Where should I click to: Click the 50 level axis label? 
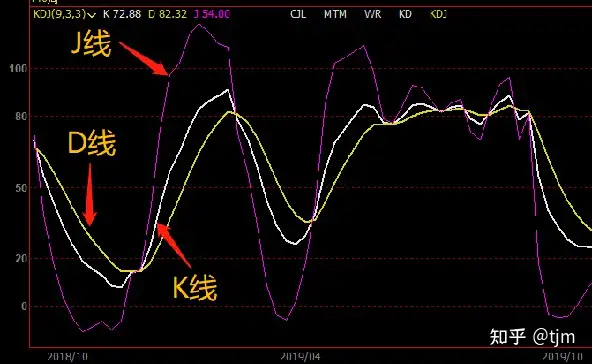pyautogui.click(x=21, y=188)
